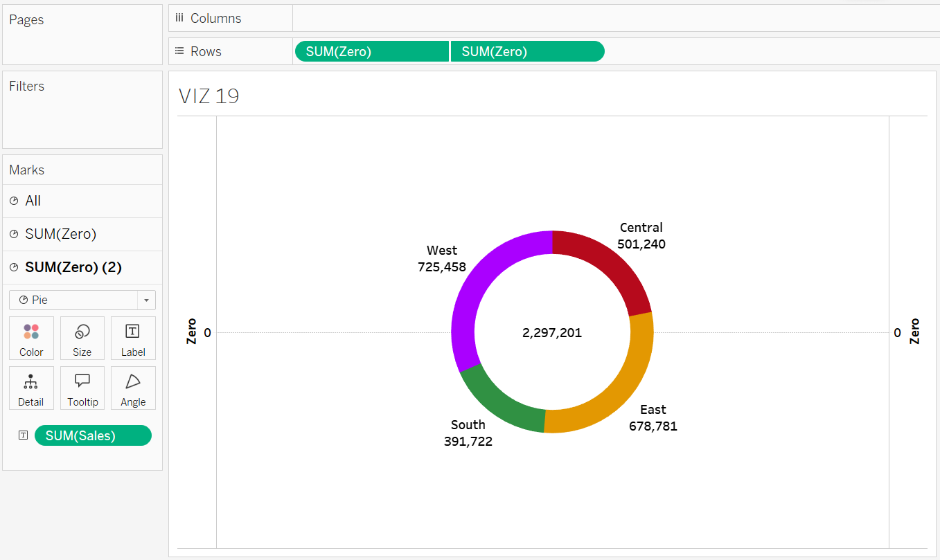Click the second SUM(Zero) pill on Rows
Image resolution: width=940 pixels, height=560 pixels.
point(527,51)
